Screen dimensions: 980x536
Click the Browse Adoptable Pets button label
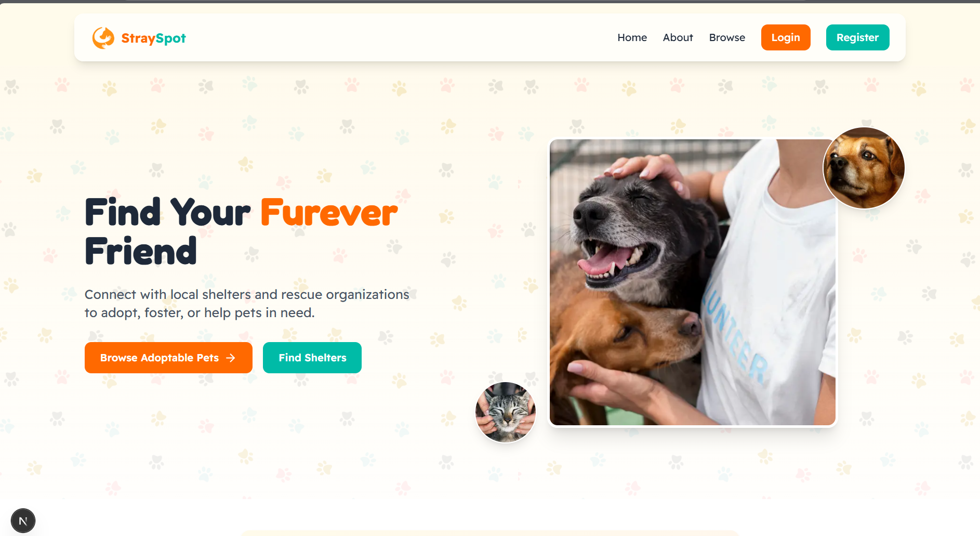(160, 358)
